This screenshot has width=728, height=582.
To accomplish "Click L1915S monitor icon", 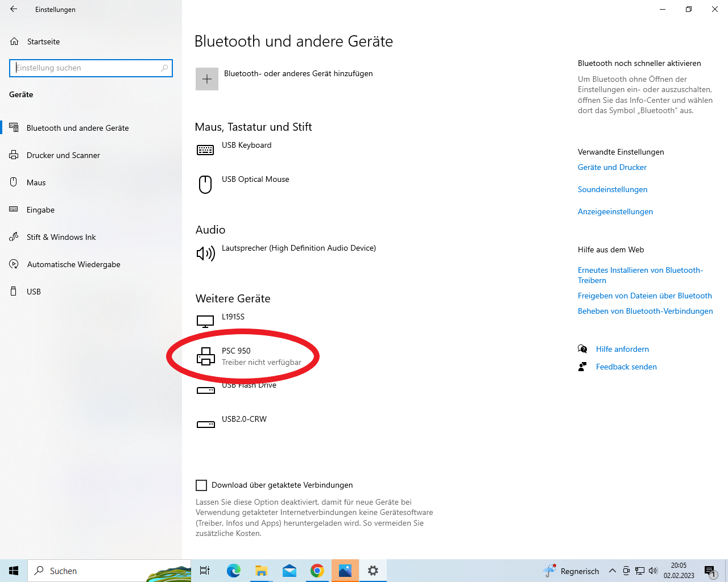I will [205, 322].
